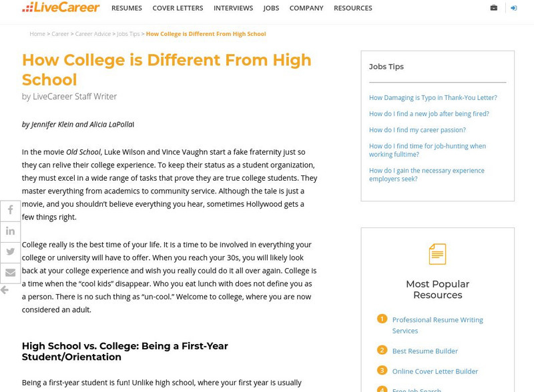Click the document icon above Most Popular Resources

pos(437,253)
